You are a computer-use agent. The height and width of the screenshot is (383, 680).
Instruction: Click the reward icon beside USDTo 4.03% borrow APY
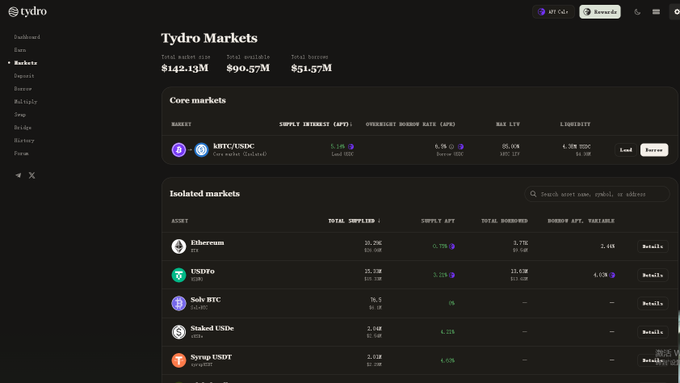(612, 275)
